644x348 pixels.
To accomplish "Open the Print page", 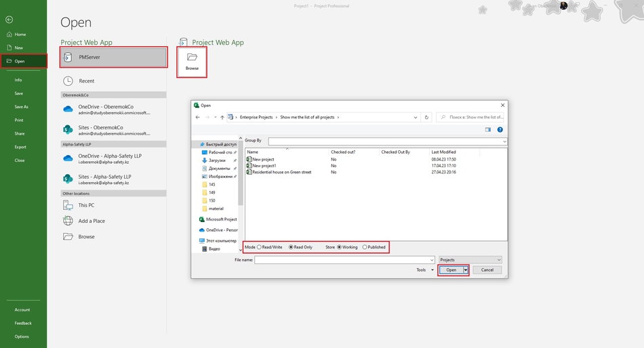I will 19,121.
